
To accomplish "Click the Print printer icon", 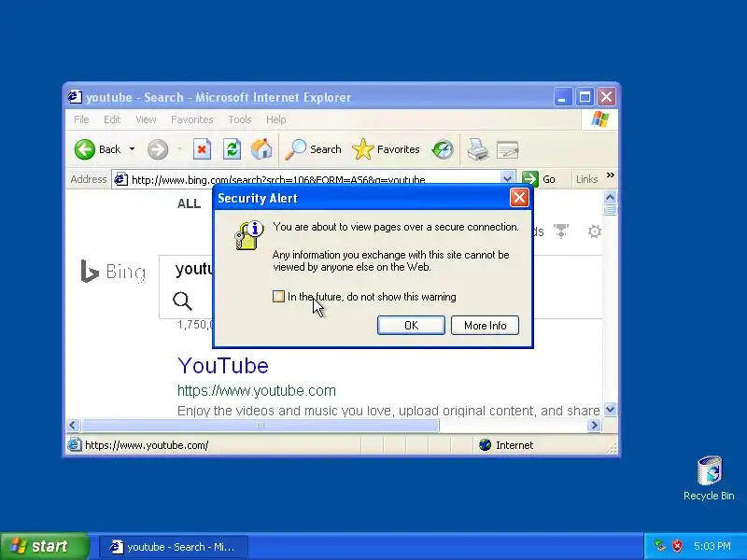I will click(477, 149).
